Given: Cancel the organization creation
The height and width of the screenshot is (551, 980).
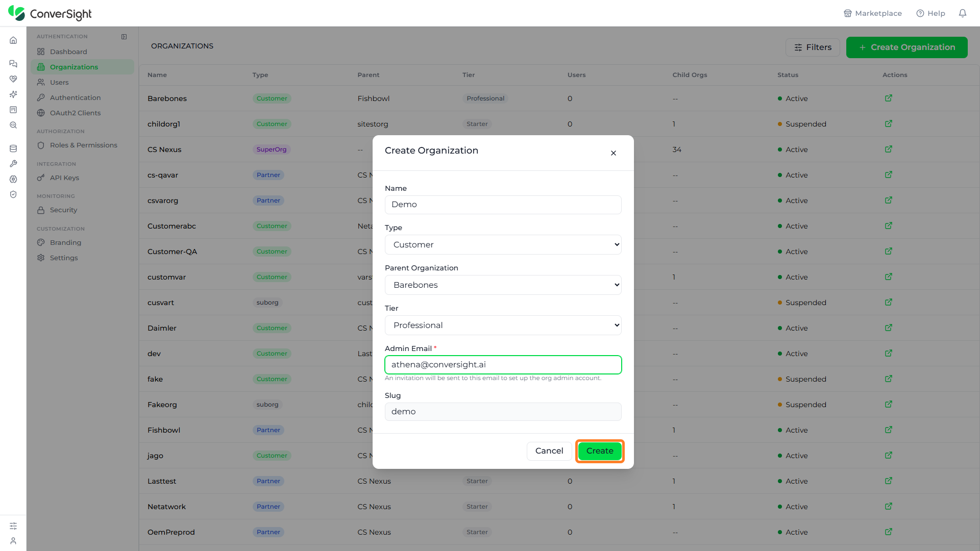Looking at the screenshot, I should [549, 451].
